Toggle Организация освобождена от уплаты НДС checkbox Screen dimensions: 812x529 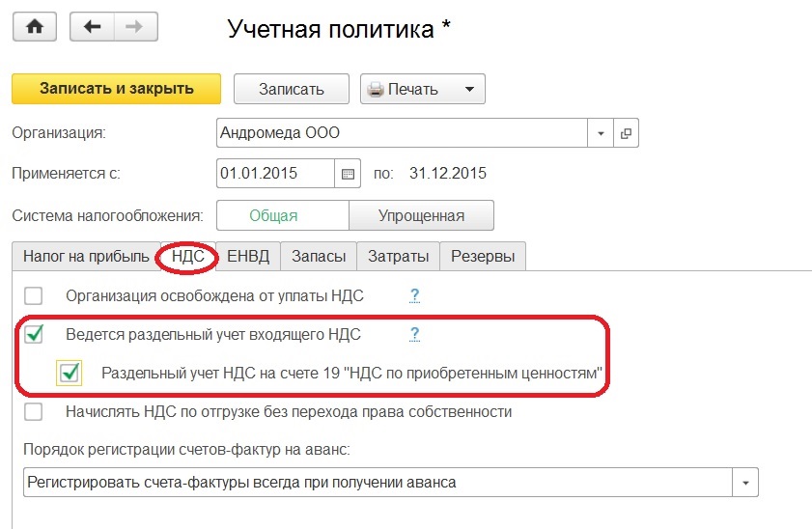coord(34,296)
